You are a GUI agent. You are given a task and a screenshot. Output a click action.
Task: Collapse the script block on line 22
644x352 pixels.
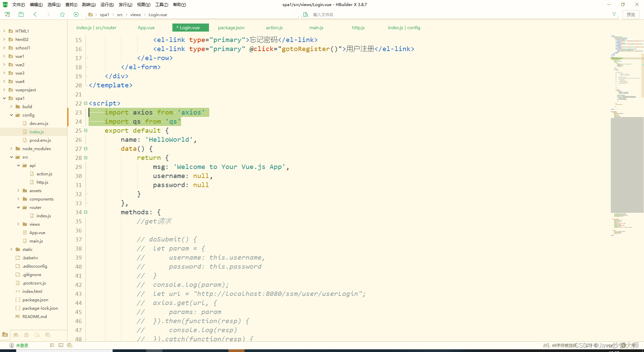pyautogui.click(x=86, y=103)
